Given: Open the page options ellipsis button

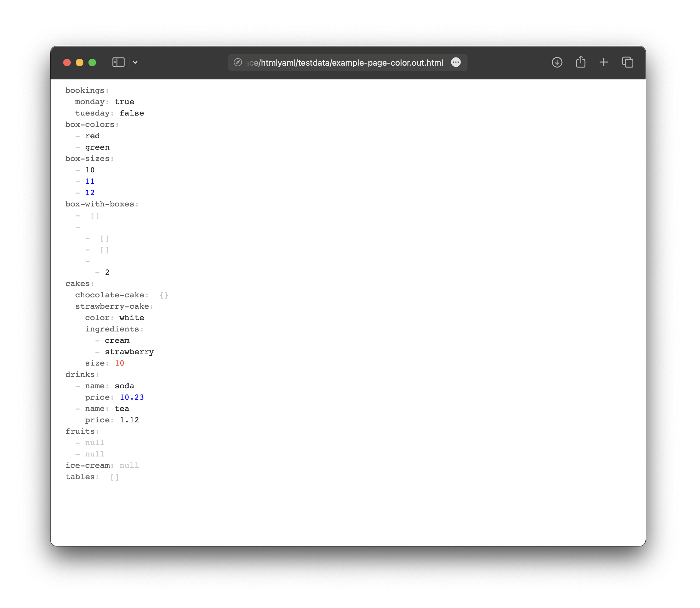Looking at the screenshot, I should click(456, 63).
